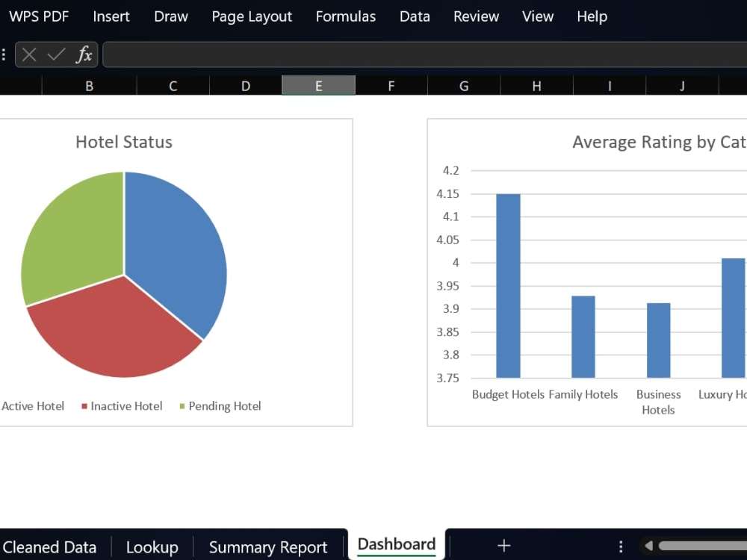Select the Dashboard sheet tab
This screenshot has width=747, height=560.
[397, 544]
